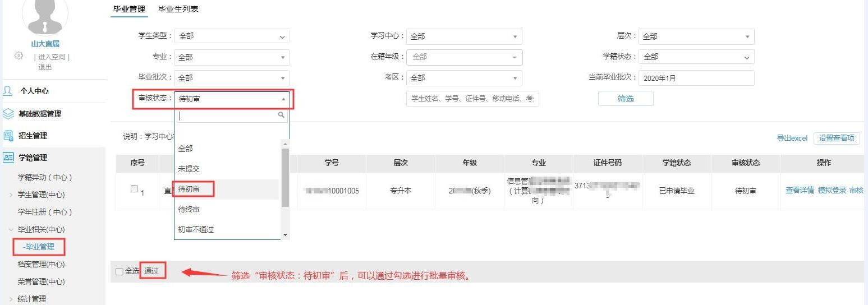The height and width of the screenshot is (305, 868).
Task: Expand the 学籍状态 dropdown
Action: pos(696,57)
